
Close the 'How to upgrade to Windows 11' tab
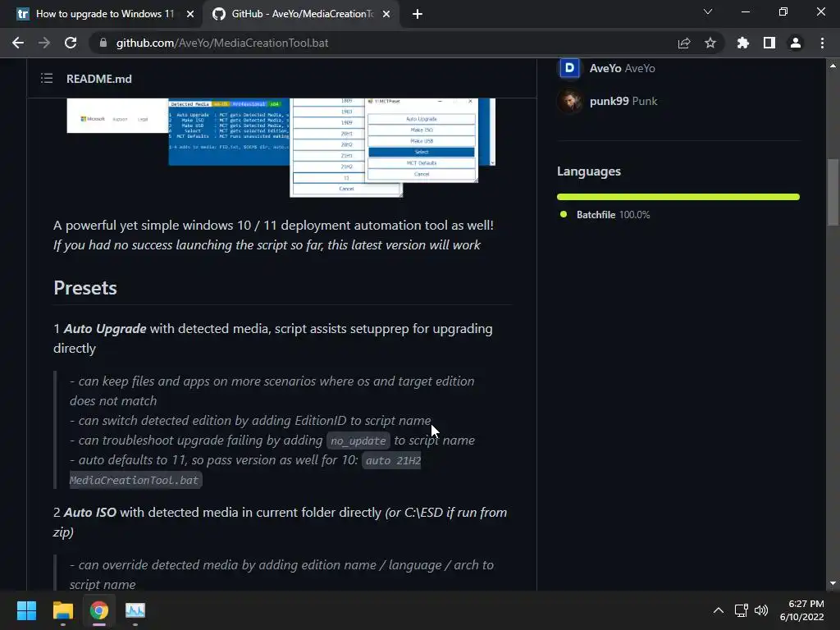(190, 14)
